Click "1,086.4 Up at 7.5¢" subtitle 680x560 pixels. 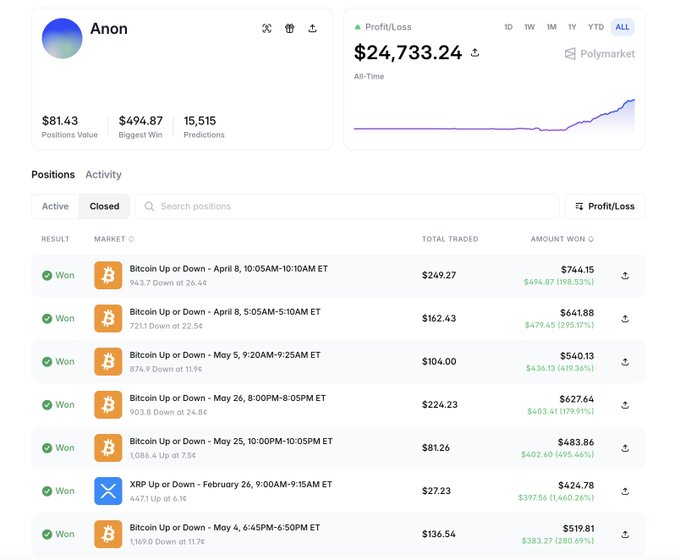click(x=163, y=455)
